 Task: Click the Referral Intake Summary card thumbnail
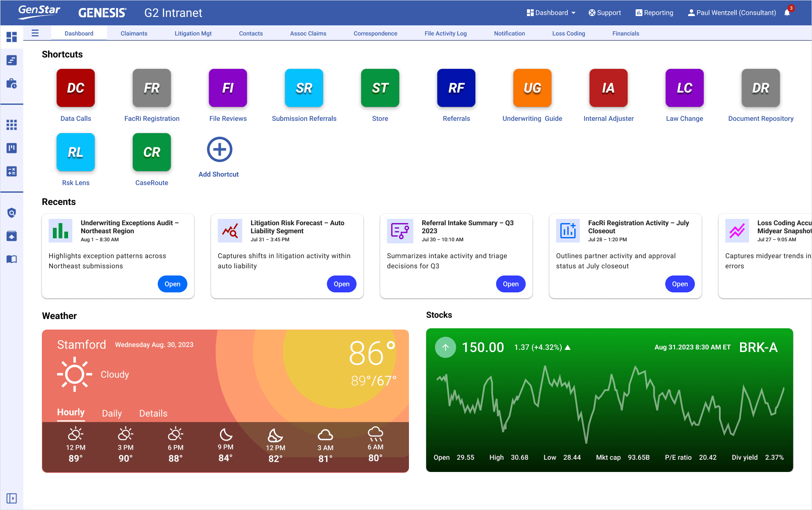(x=400, y=231)
